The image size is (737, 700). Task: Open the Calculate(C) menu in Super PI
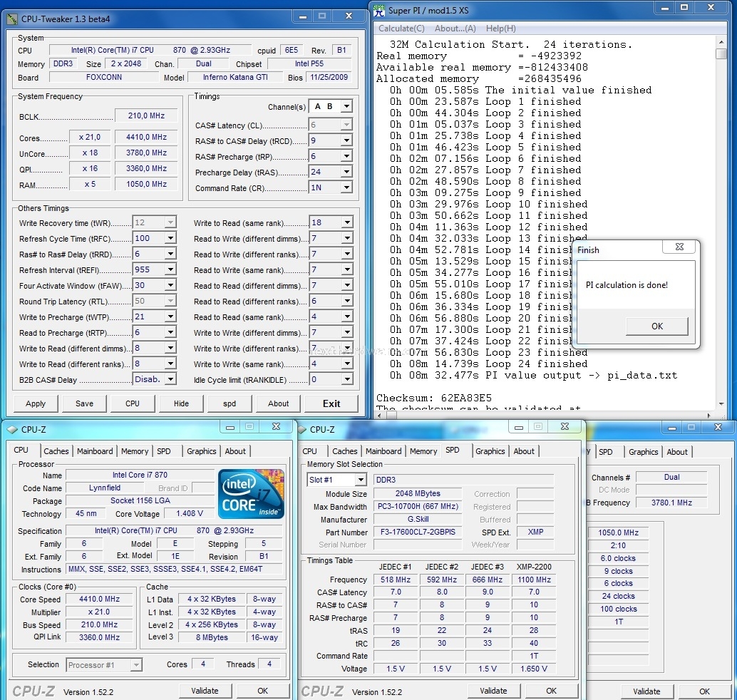click(401, 29)
